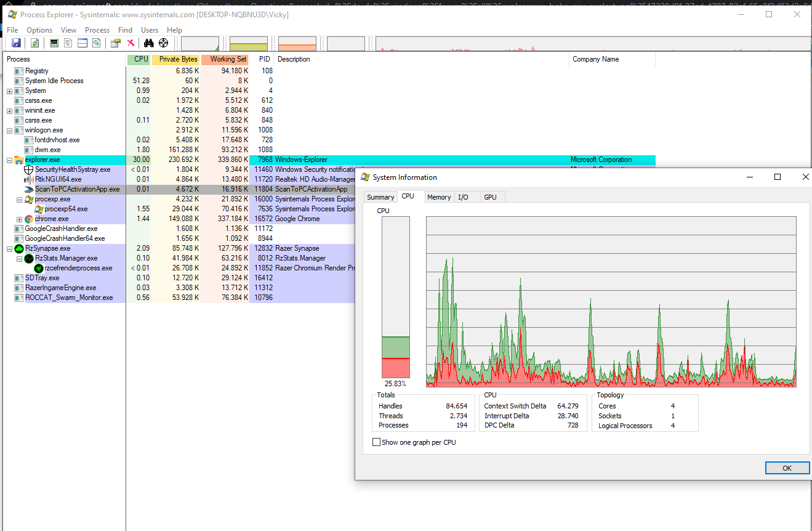The image size is (812, 531).
Task: Click the CPU usage history graph
Action: point(611,302)
